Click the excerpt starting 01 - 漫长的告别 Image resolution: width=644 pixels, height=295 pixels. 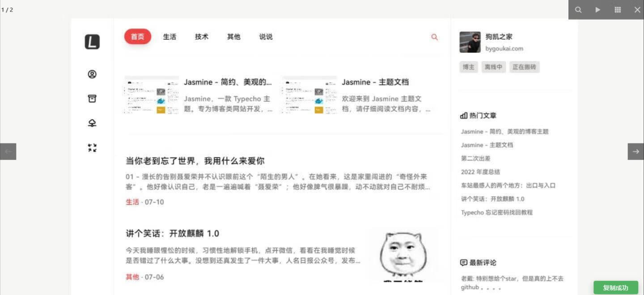coord(278,181)
